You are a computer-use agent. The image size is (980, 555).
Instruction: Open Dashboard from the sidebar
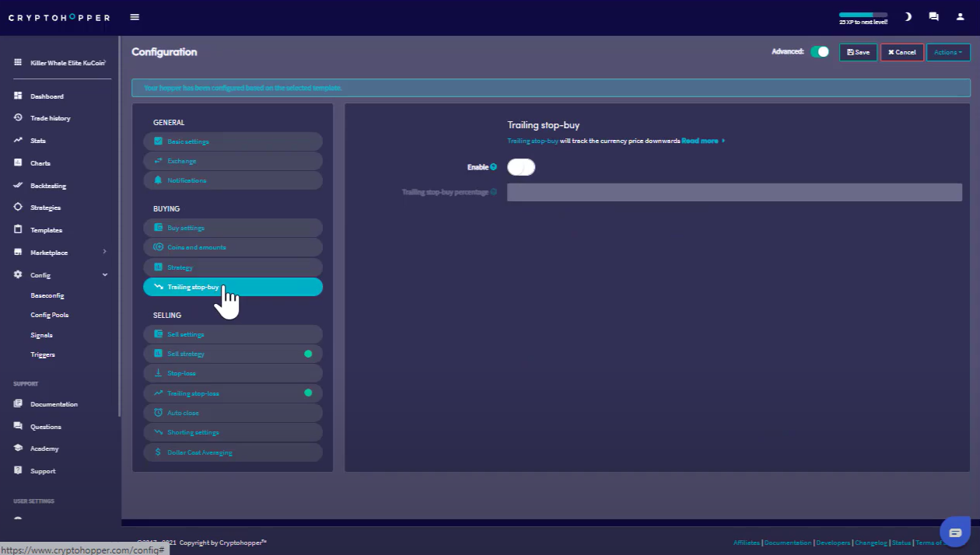[x=47, y=96]
